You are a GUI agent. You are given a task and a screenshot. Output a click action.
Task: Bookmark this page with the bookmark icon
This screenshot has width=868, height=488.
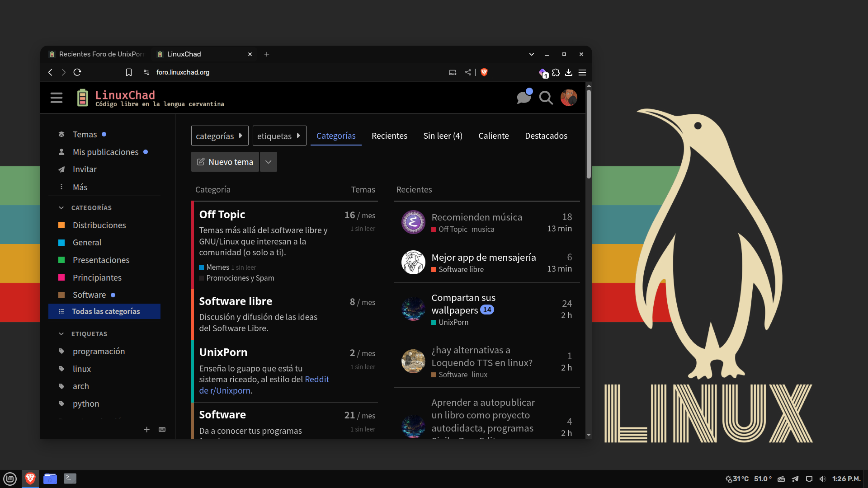(129, 72)
